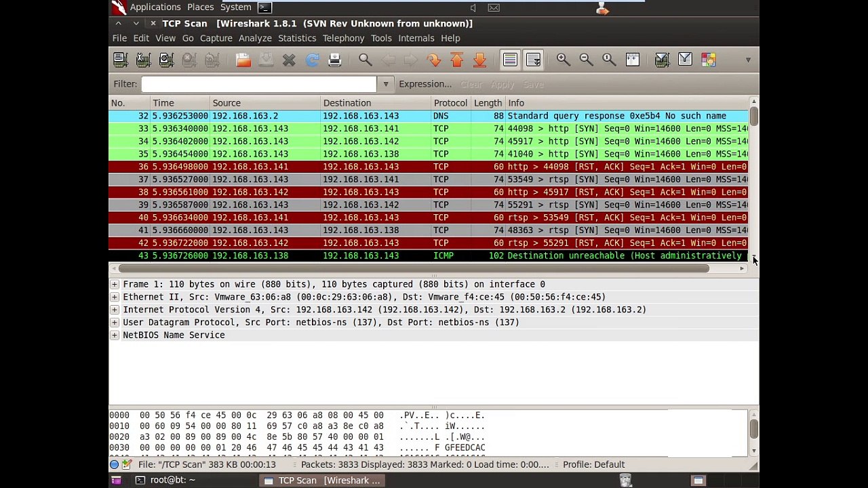Expand Internet Protocol Version 4 row
The width and height of the screenshot is (868, 488).
tap(115, 310)
